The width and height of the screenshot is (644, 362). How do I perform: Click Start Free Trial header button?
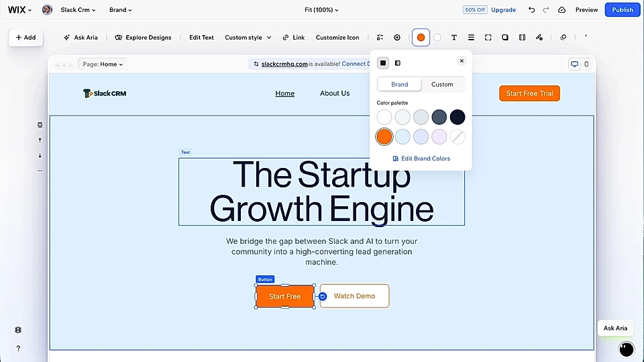pos(529,93)
